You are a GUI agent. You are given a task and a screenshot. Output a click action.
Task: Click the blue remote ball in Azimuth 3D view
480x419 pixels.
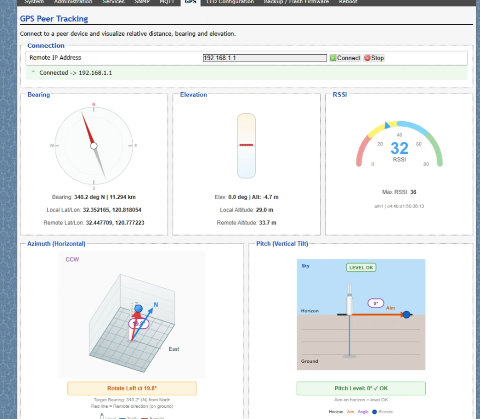[x=138, y=309]
